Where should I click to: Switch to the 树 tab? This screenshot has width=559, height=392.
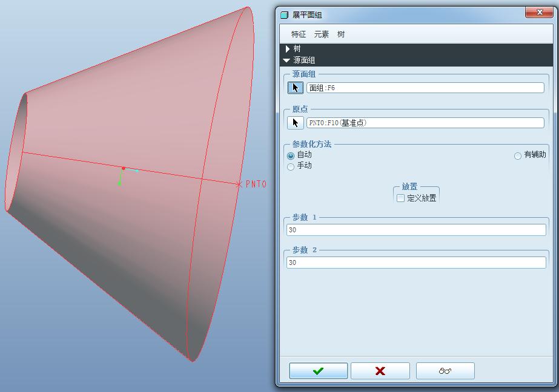coord(340,34)
